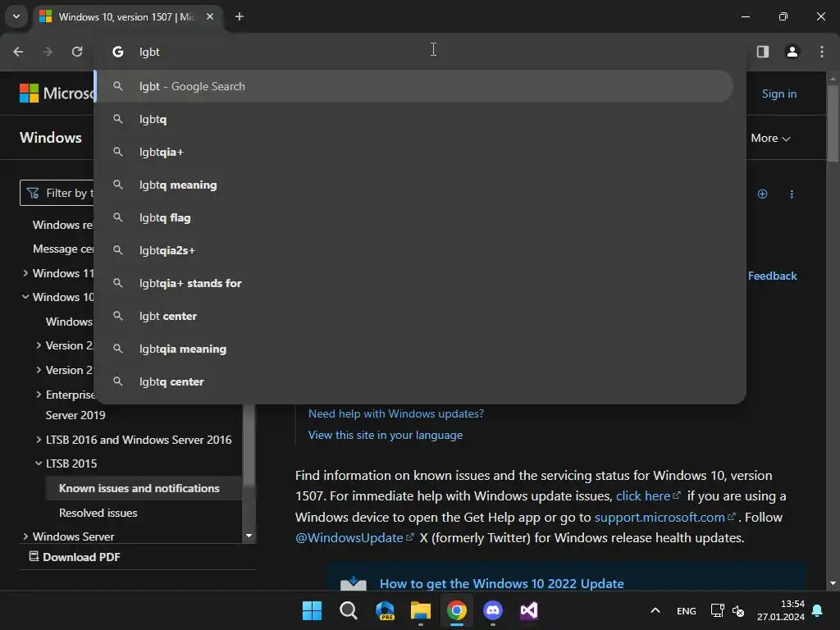
Task: Open a new tab with plus button
Action: click(x=240, y=16)
